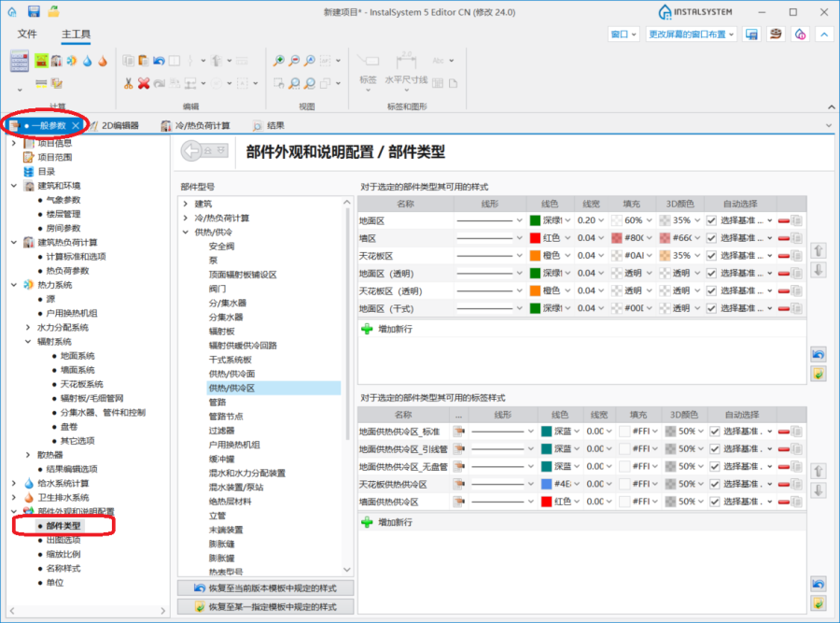This screenshot has width=840, height=623.
Task: Select 管路 in the component type list
Action: coord(217,403)
